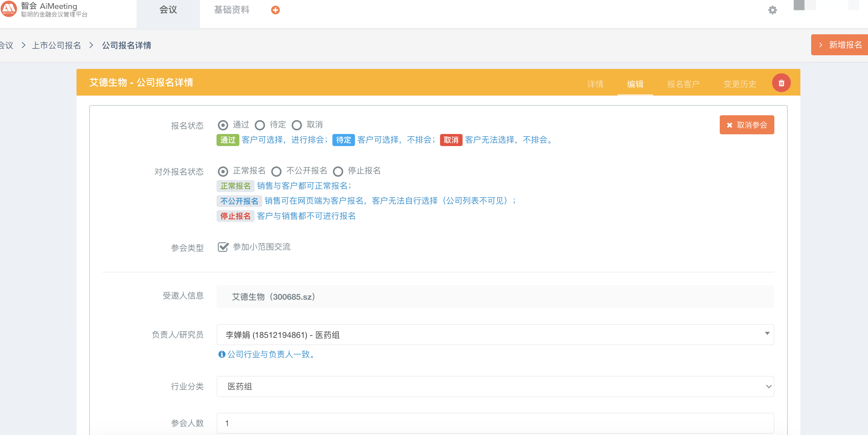Select the 取消 registration status radio
This screenshot has height=435, width=868.
pos(297,125)
